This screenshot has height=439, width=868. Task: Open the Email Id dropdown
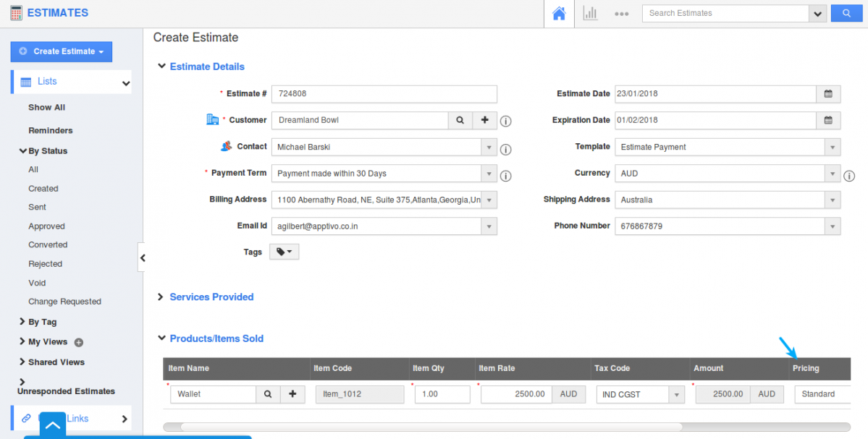point(489,226)
